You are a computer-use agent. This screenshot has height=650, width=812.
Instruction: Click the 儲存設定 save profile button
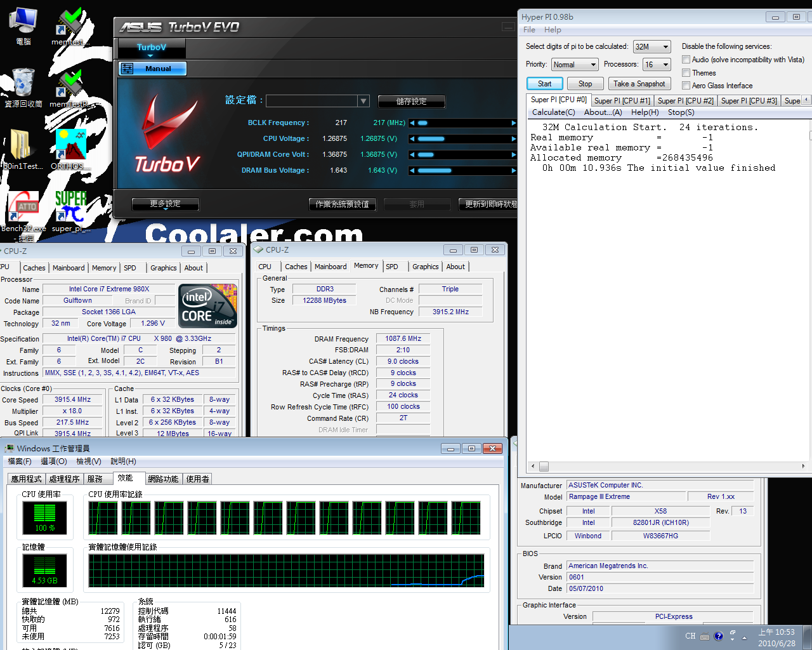click(411, 102)
